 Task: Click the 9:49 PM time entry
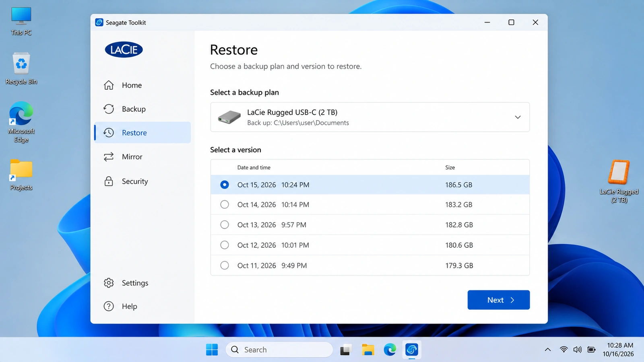coord(294,265)
